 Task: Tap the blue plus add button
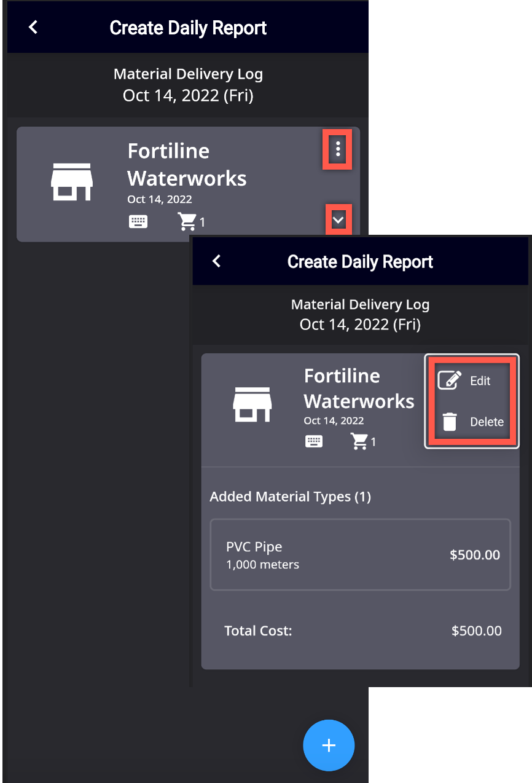329,745
